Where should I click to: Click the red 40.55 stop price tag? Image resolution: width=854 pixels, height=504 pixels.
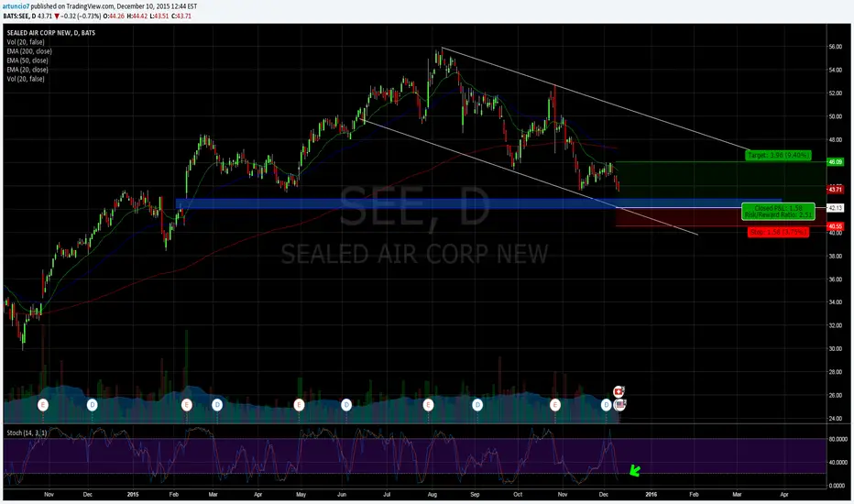pyautogui.click(x=835, y=225)
